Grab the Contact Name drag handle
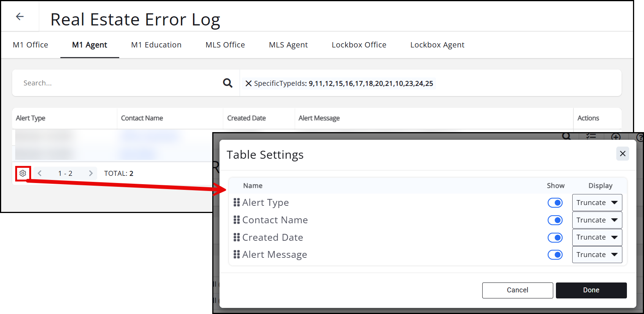 click(x=237, y=220)
